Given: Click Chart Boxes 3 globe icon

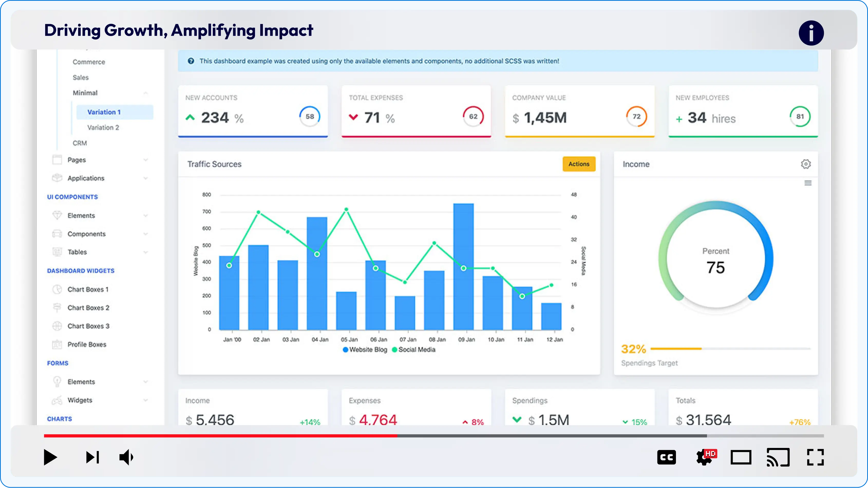Looking at the screenshot, I should pyautogui.click(x=57, y=326).
